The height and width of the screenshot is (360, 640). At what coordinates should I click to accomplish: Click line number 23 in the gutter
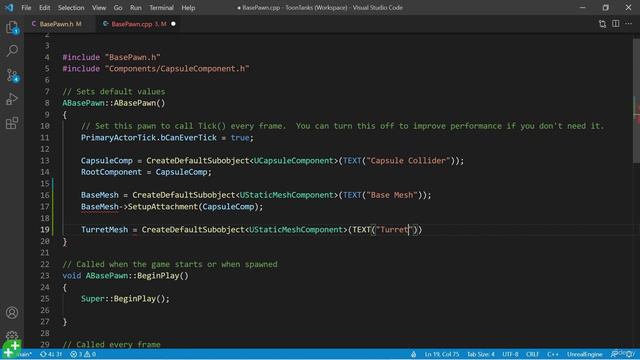tap(45, 276)
